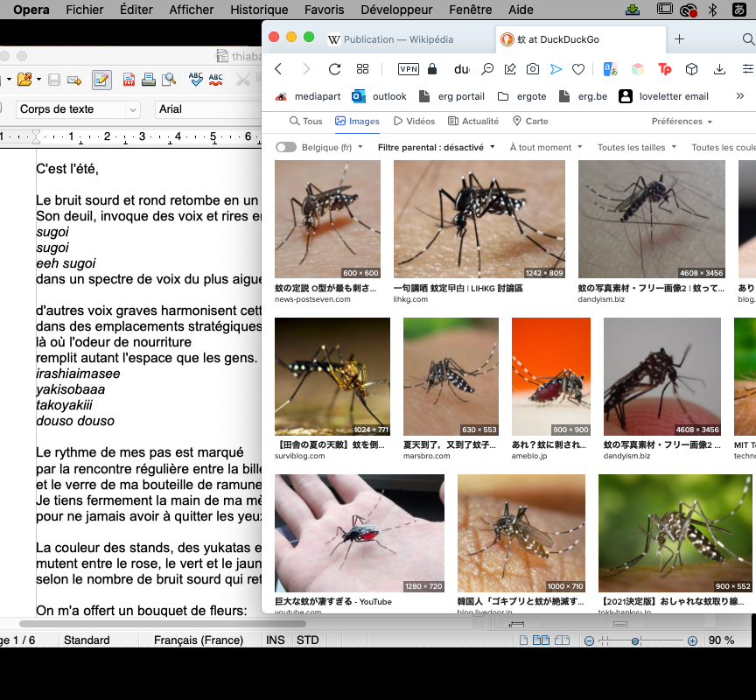756x700 pixels.
Task: Open the Développeur menu
Action: (x=396, y=10)
